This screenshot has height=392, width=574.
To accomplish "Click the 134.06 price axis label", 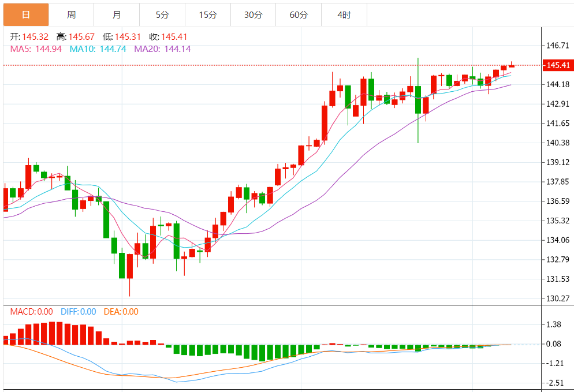I will pos(557,240).
